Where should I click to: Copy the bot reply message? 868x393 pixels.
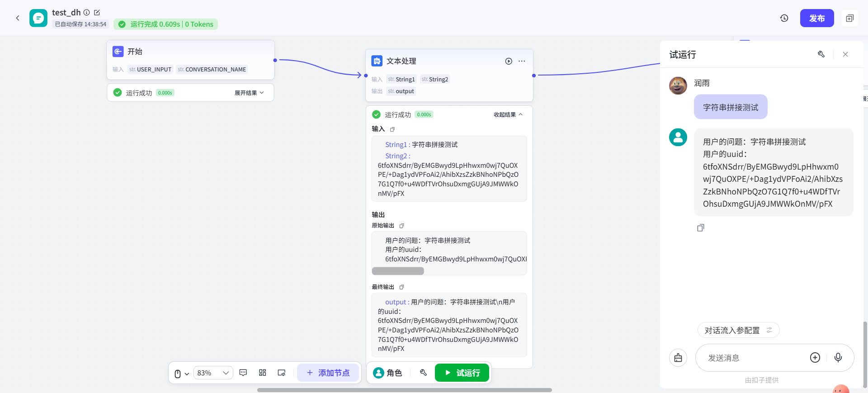(x=701, y=228)
